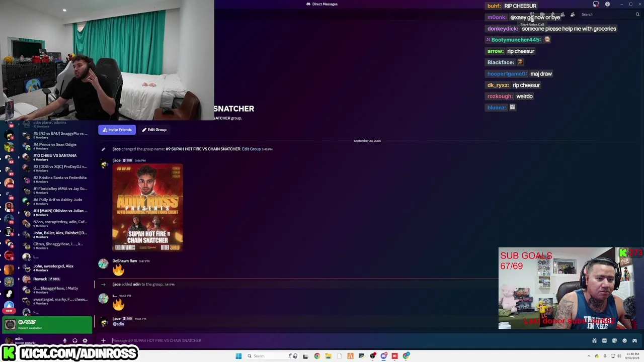Open the Discord help question mark icon
This screenshot has width=644, height=362.
[x=607, y=4]
